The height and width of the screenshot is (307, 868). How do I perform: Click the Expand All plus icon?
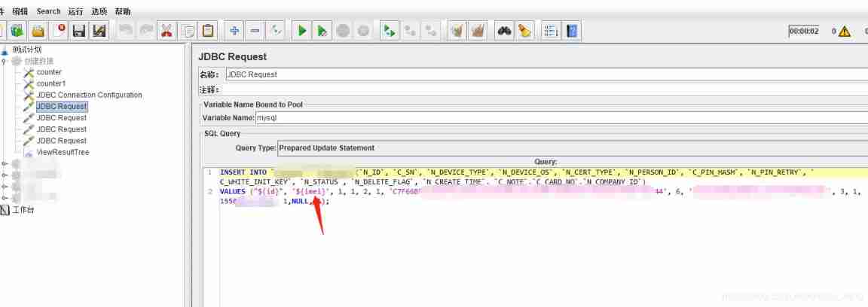[x=234, y=31]
